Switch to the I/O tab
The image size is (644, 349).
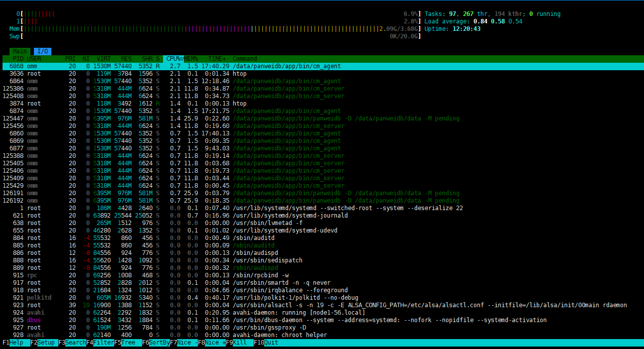tap(42, 51)
